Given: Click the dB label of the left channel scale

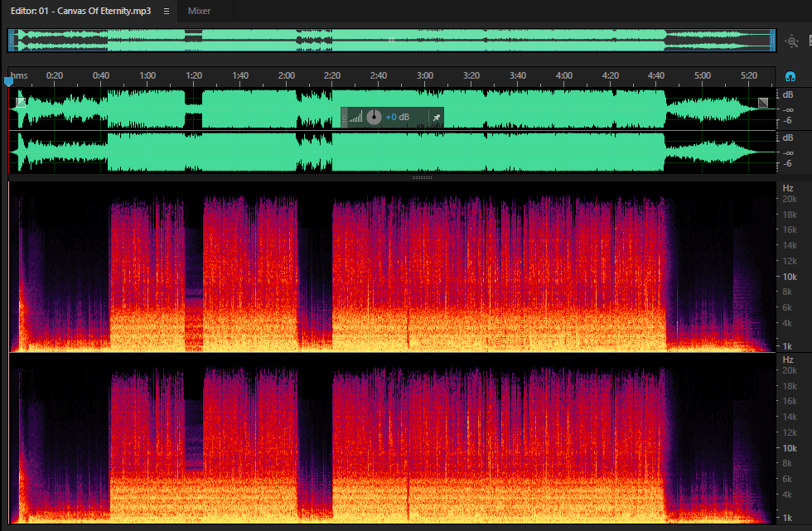Looking at the screenshot, I should coord(788,94).
